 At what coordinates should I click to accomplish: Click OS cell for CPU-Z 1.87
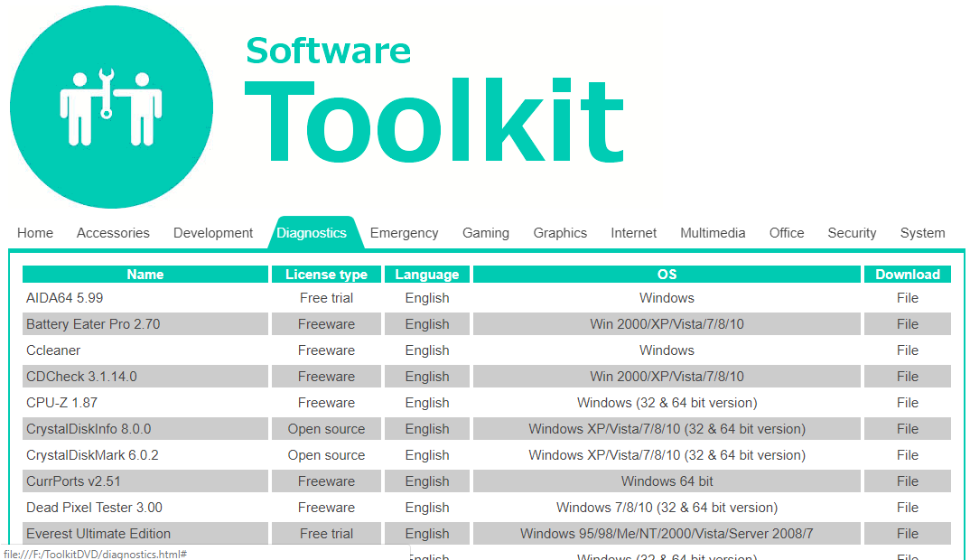click(x=667, y=403)
